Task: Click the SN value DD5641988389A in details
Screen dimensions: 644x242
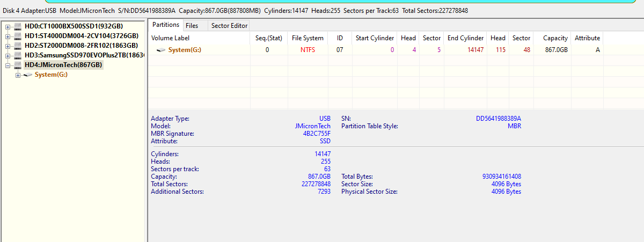Action: (499, 119)
